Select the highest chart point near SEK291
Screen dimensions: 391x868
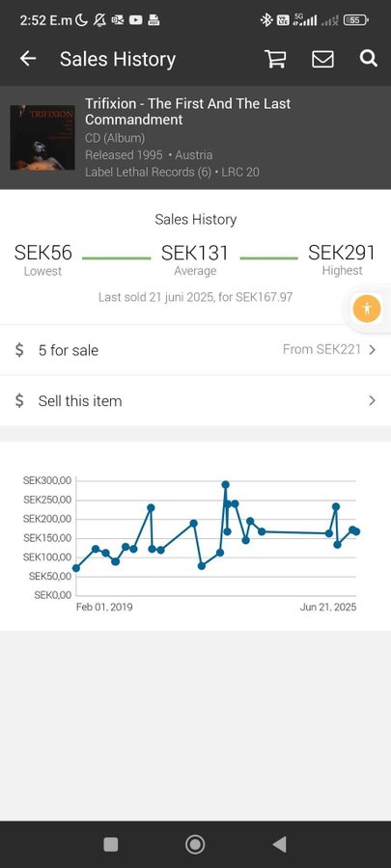tap(225, 485)
